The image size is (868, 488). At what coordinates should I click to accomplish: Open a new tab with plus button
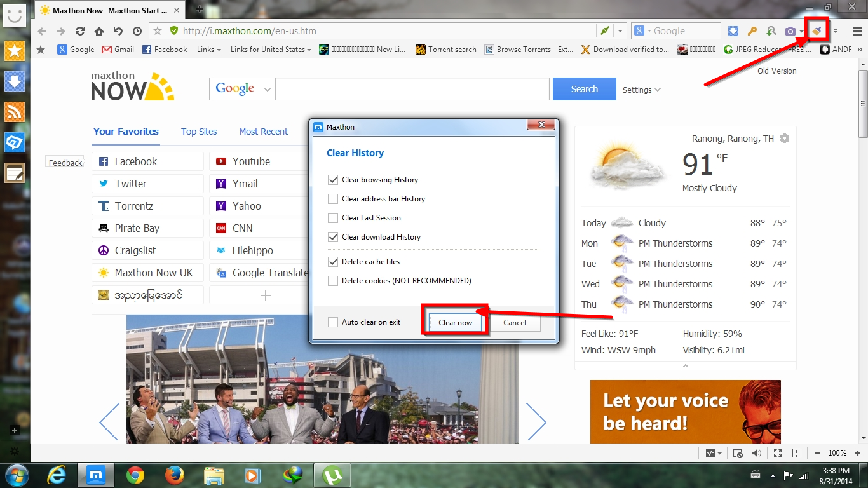199,9
